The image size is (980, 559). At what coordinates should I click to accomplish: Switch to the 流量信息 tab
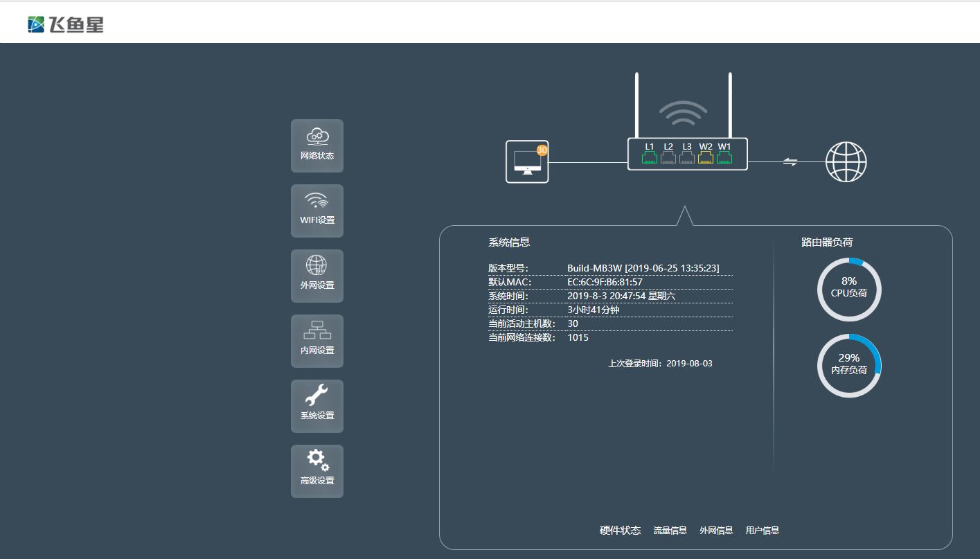669,530
